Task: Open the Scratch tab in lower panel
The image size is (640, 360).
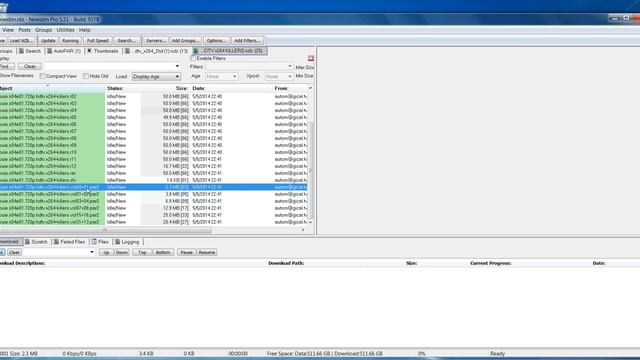Action: click(36, 242)
